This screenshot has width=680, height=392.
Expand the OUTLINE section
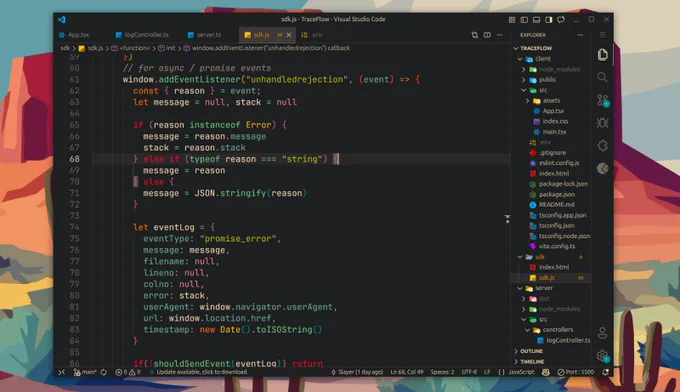[531, 351]
